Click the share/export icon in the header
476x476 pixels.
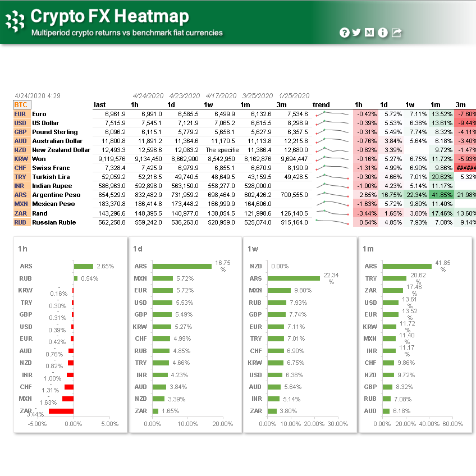(x=396, y=33)
